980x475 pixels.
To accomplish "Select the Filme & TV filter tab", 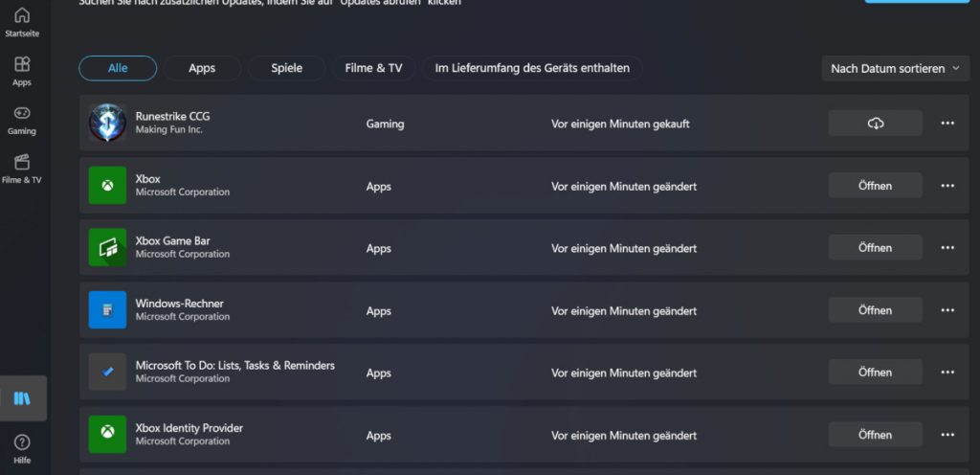I will 374,68.
